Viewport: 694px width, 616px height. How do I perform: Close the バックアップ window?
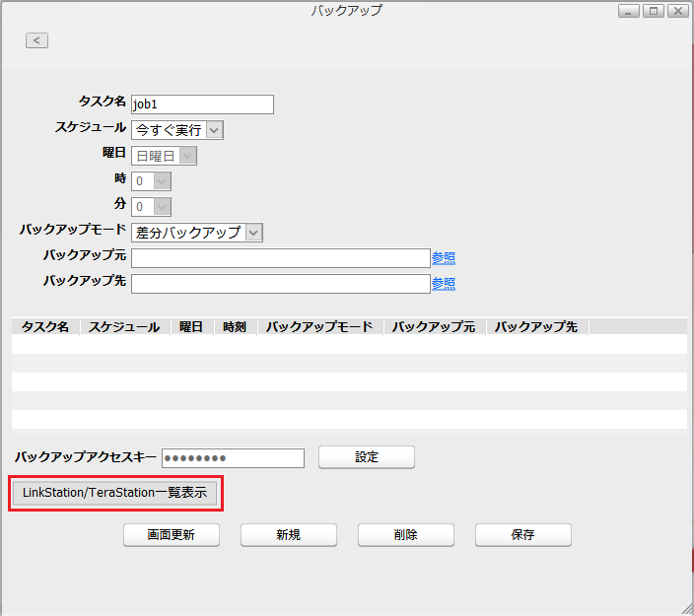click(x=678, y=11)
